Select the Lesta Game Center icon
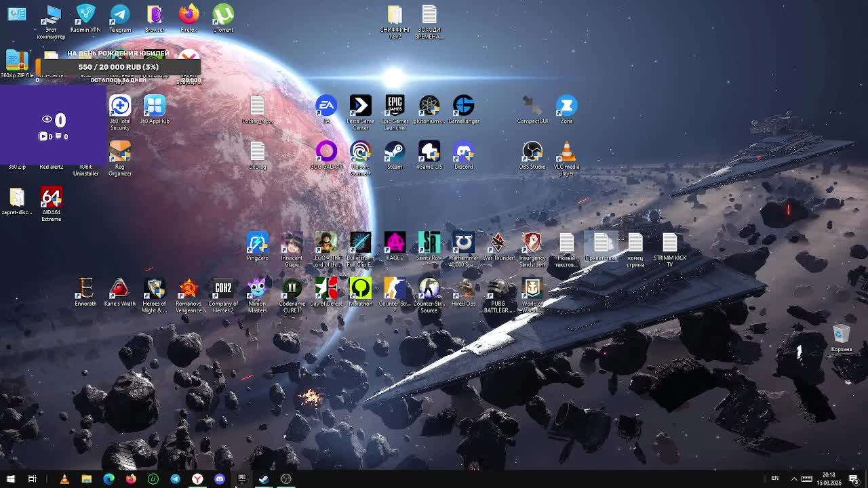Viewport: 868px width, 488px height. click(361, 113)
